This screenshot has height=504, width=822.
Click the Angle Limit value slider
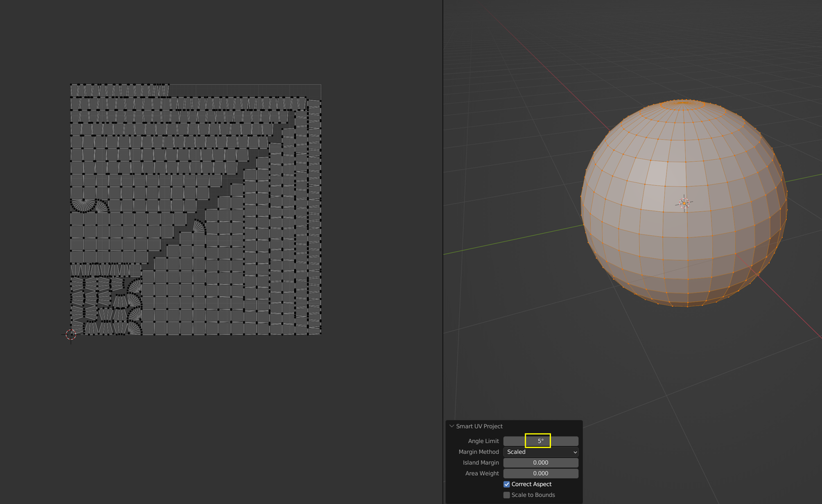541,441
